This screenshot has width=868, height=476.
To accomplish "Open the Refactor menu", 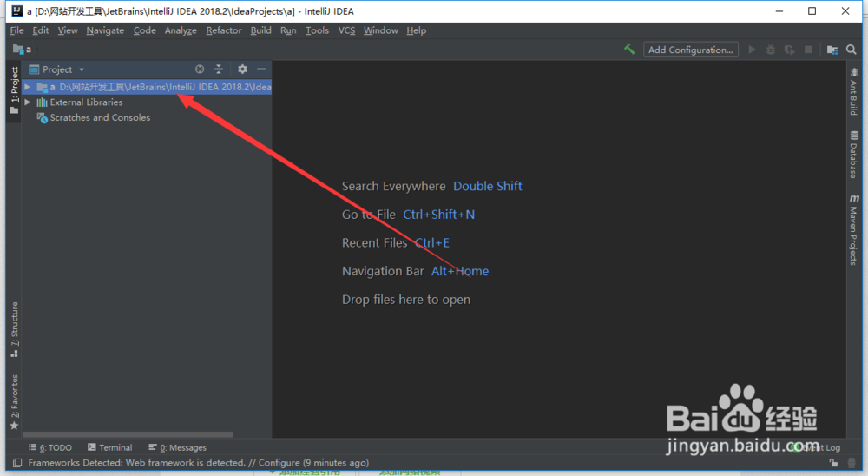I will pyautogui.click(x=224, y=30).
